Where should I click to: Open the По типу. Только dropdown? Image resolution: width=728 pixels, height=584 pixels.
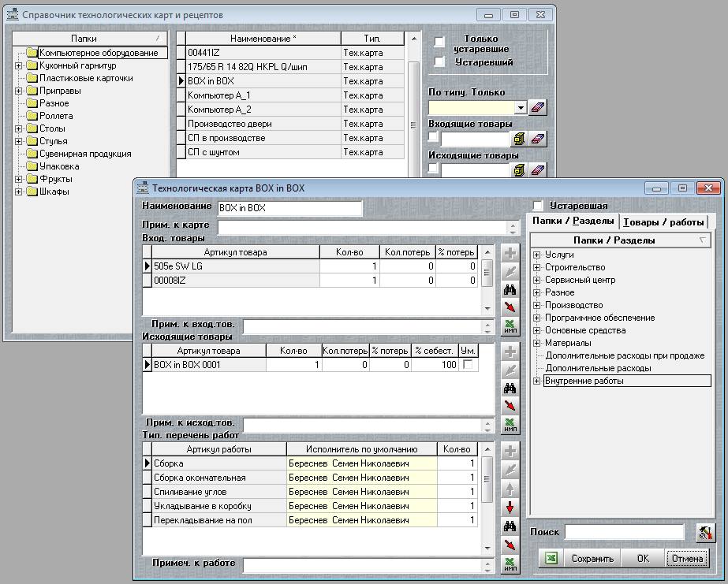tap(521, 108)
